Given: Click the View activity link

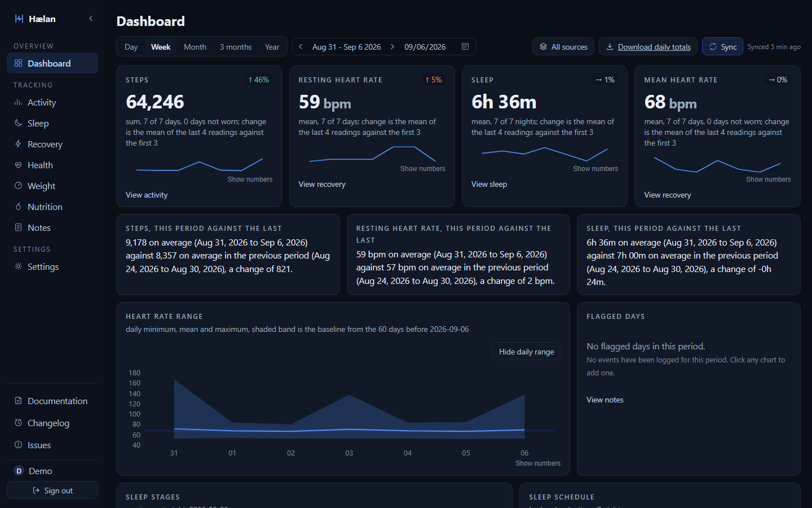Looking at the screenshot, I should (147, 195).
